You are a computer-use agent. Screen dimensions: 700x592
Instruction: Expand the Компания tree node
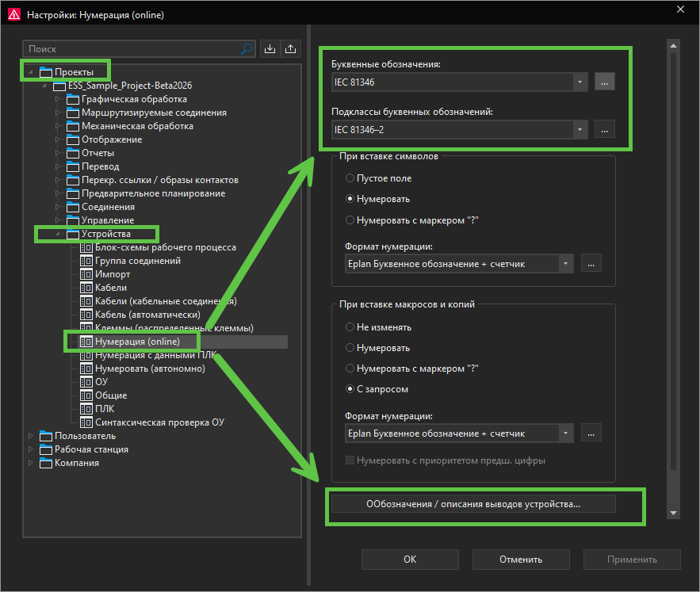[31, 463]
